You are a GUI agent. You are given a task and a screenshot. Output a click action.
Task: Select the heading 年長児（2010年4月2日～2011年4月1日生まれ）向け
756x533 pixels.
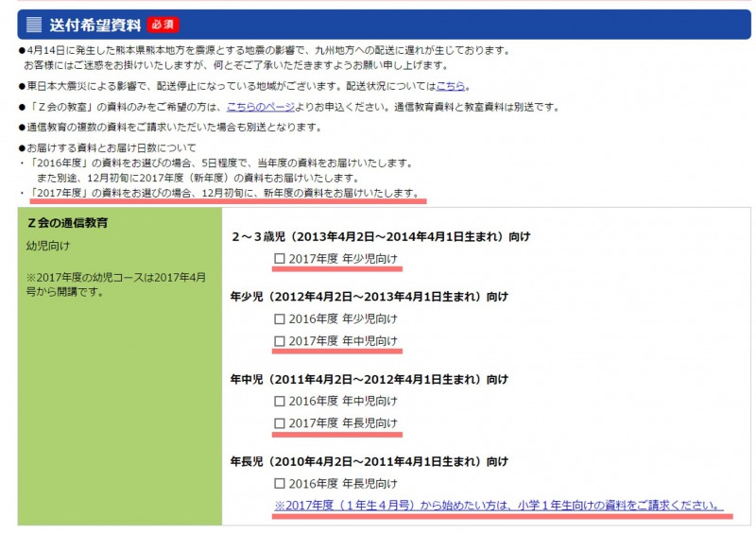[369, 461]
